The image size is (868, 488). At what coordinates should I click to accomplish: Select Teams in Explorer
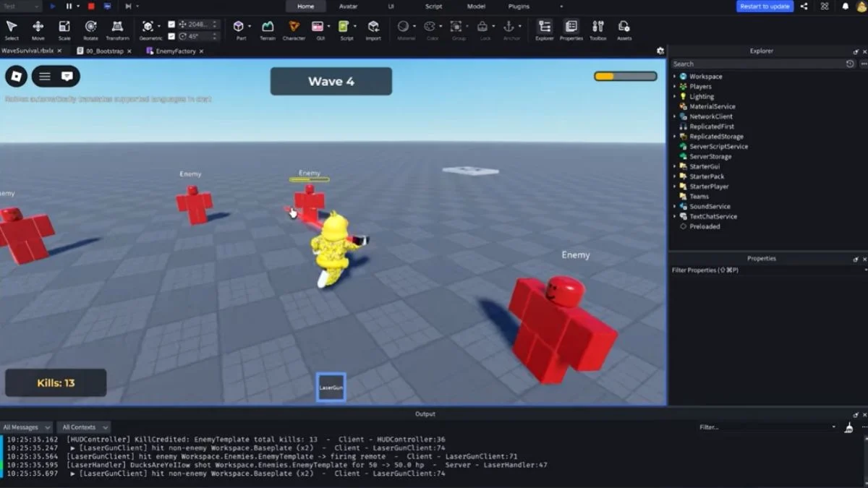699,196
